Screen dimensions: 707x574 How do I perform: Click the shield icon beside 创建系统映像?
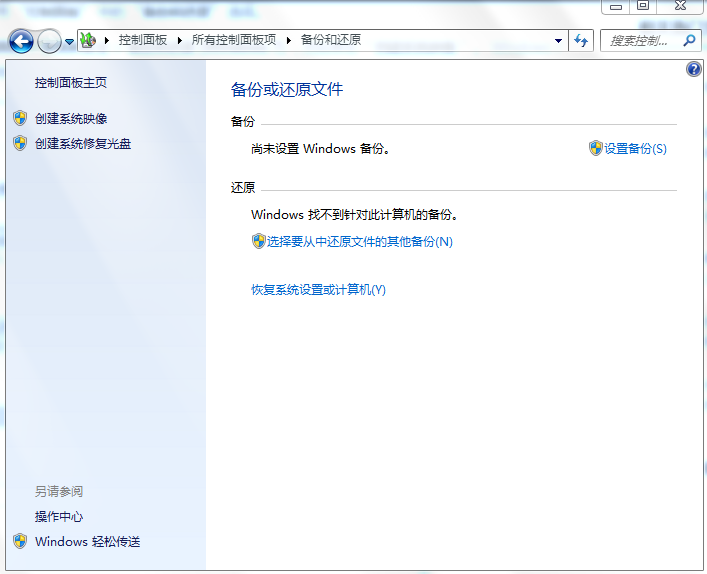pyautogui.click(x=20, y=118)
